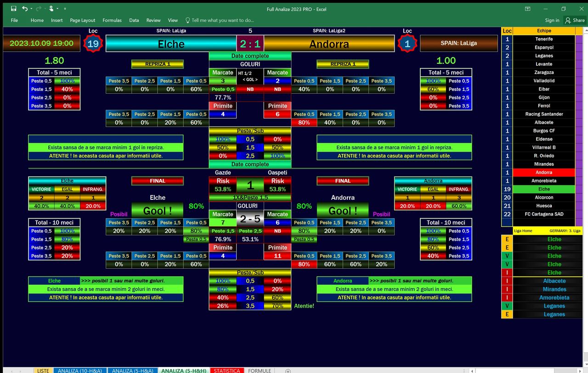Click the 1.80 odds value at left
This screenshot has width=588, height=373.
(54, 61)
